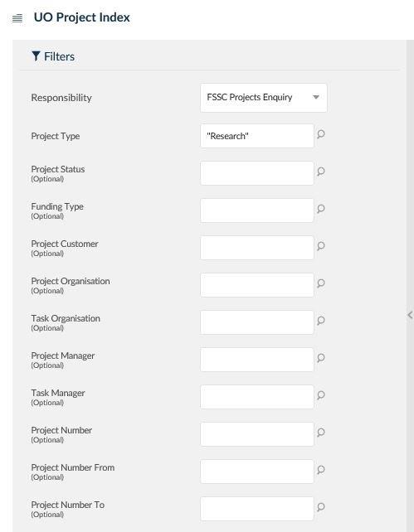Click the Project Type field containing "Research"
This screenshot has height=532, width=414.
point(257,136)
